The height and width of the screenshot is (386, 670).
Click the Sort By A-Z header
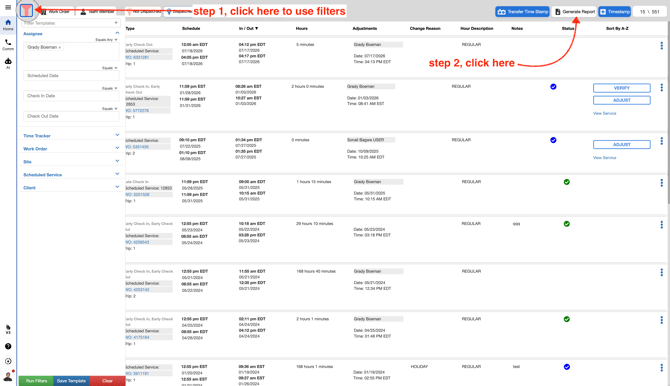coord(617,28)
